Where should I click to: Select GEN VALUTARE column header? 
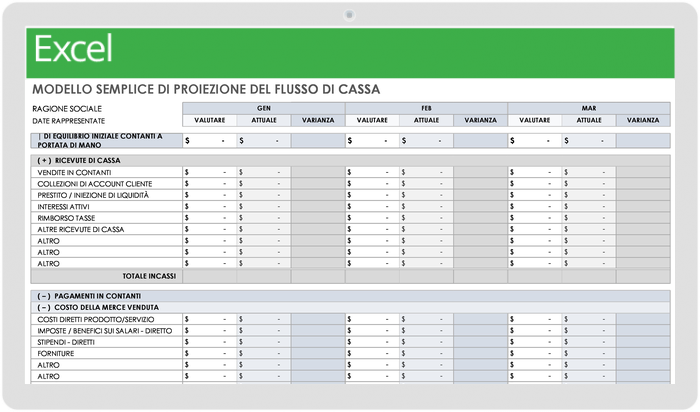(x=209, y=120)
